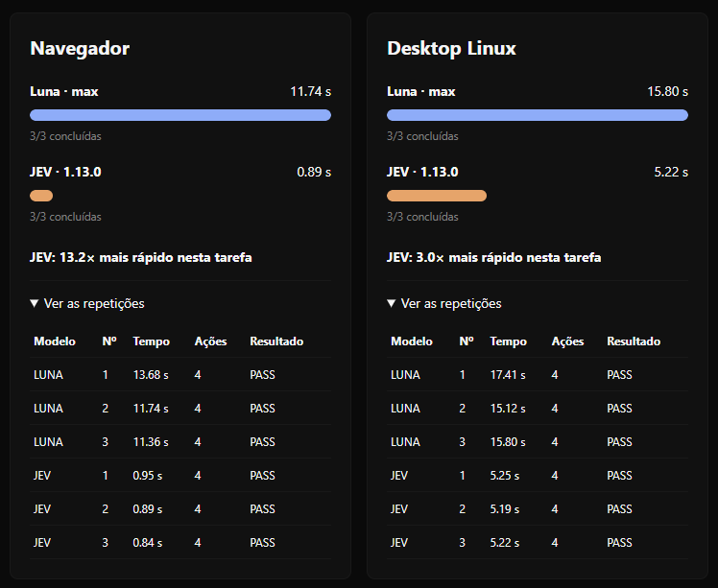Screen dimensions: 718x588
Task: Click the Nº column header in Desktop Linux table
Action: tap(467, 341)
